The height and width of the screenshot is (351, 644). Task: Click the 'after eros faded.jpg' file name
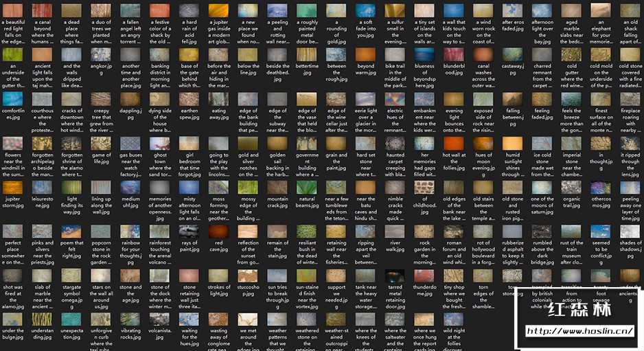(x=513, y=25)
